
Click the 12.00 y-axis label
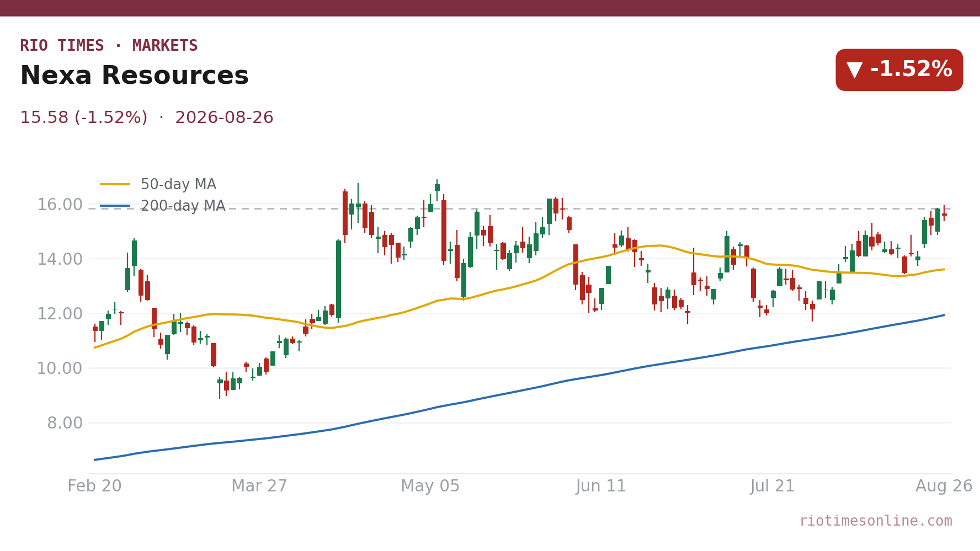click(x=60, y=314)
